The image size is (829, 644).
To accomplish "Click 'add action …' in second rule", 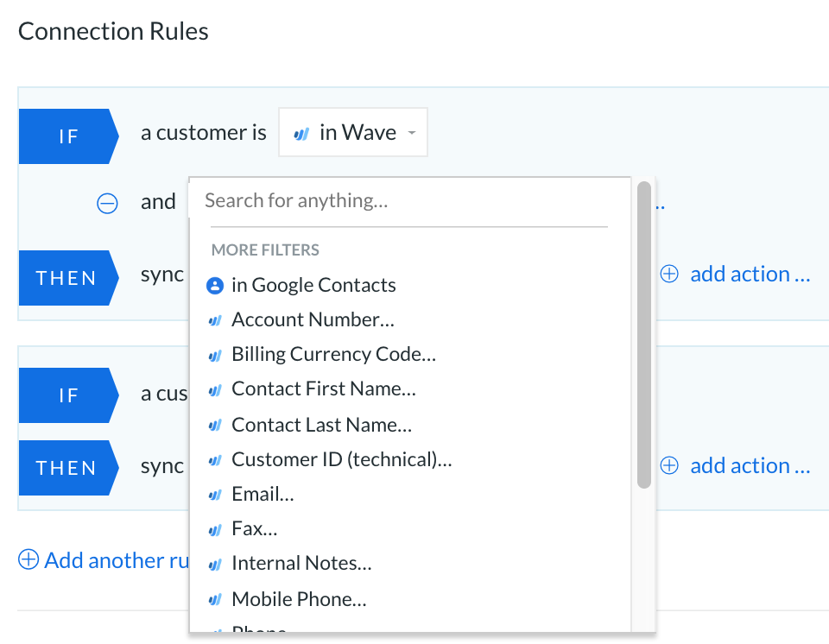I will (x=750, y=466).
